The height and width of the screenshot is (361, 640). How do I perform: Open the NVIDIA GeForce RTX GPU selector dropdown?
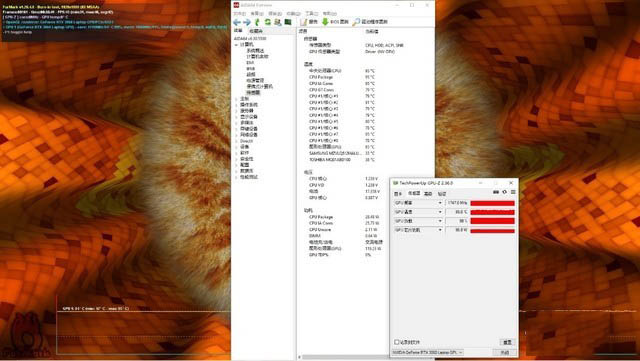click(427, 352)
